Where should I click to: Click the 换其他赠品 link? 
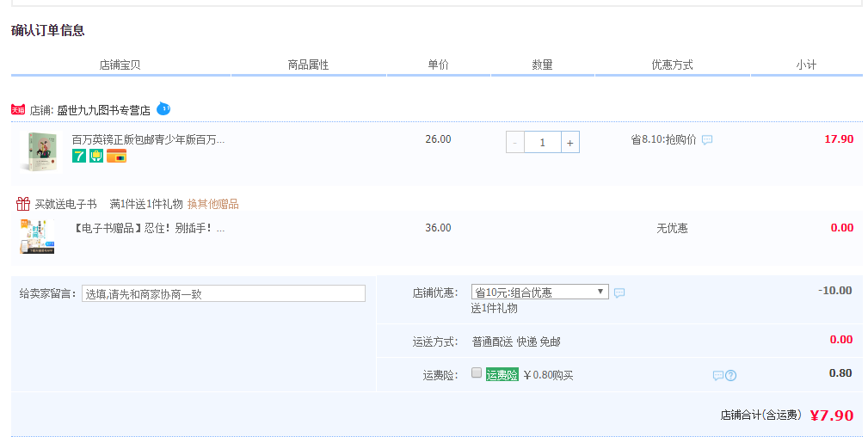[x=213, y=204]
